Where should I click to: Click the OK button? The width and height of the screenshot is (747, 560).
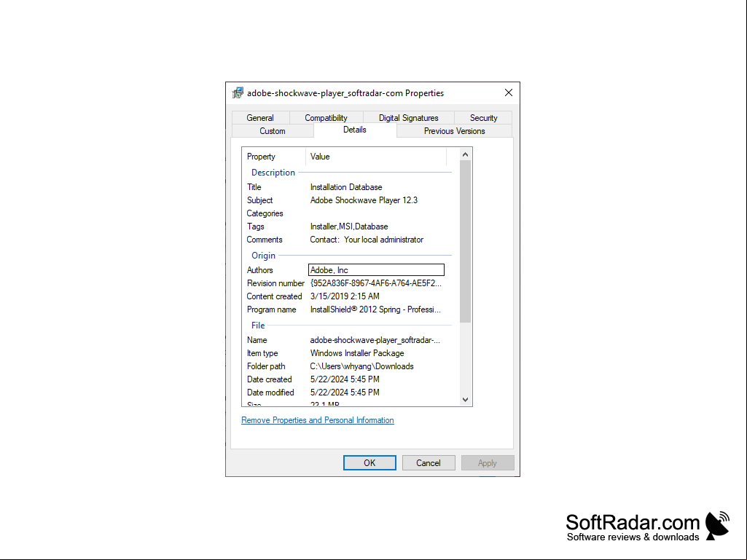tap(369, 463)
